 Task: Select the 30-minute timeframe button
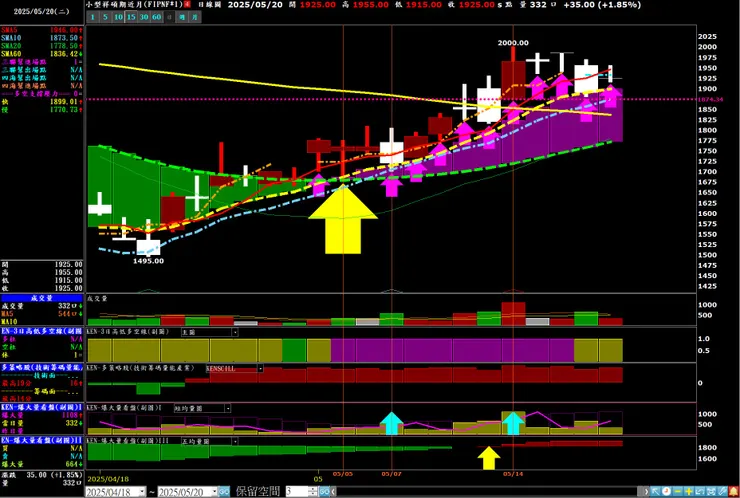pos(144,17)
